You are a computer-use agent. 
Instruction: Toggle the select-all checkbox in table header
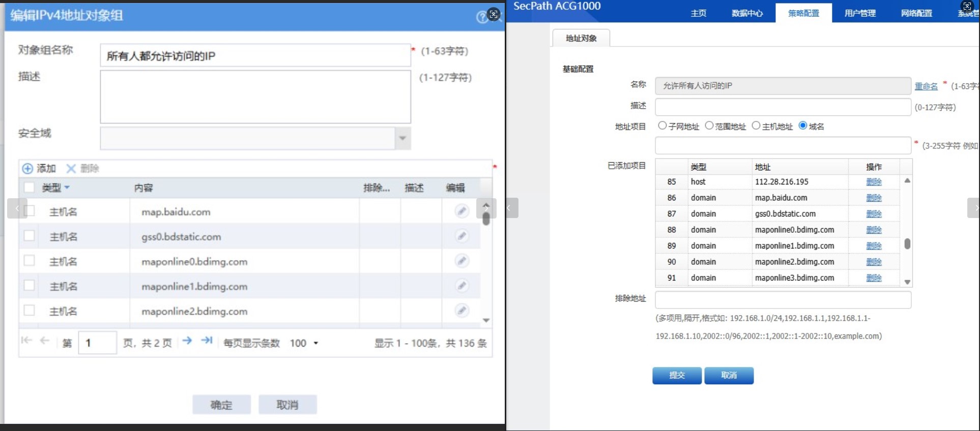tap(29, 188)
